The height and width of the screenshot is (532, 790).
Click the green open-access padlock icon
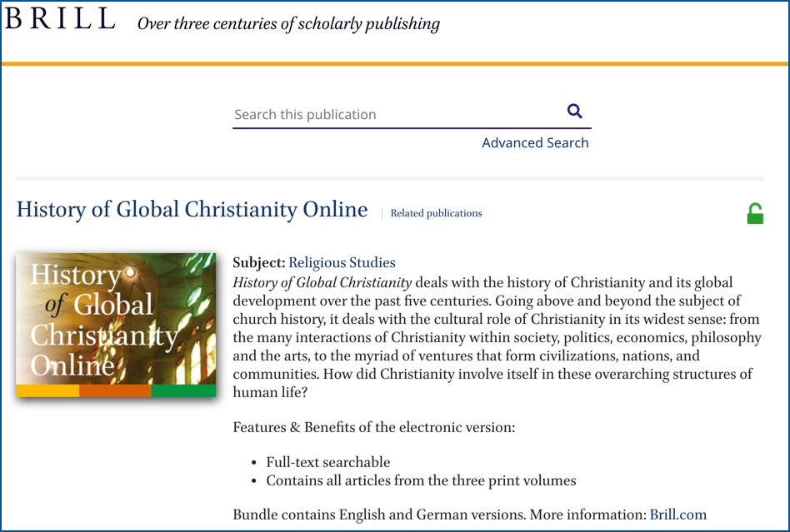point(755,213)
